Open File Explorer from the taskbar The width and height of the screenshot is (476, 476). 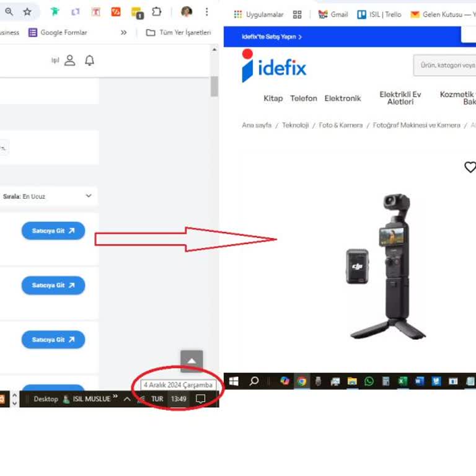tap(352, 381)
